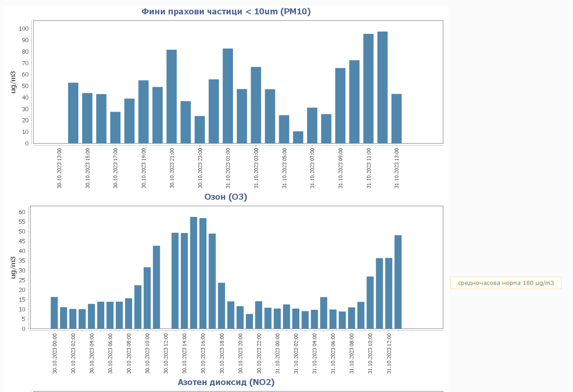
Task: Click the last PM10 bar at 31.10.2023 13:00
Action: tap(397, 119)
